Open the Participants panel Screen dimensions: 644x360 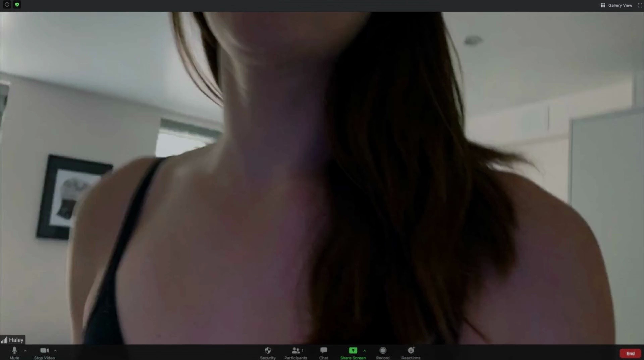(x=296, y=353)
